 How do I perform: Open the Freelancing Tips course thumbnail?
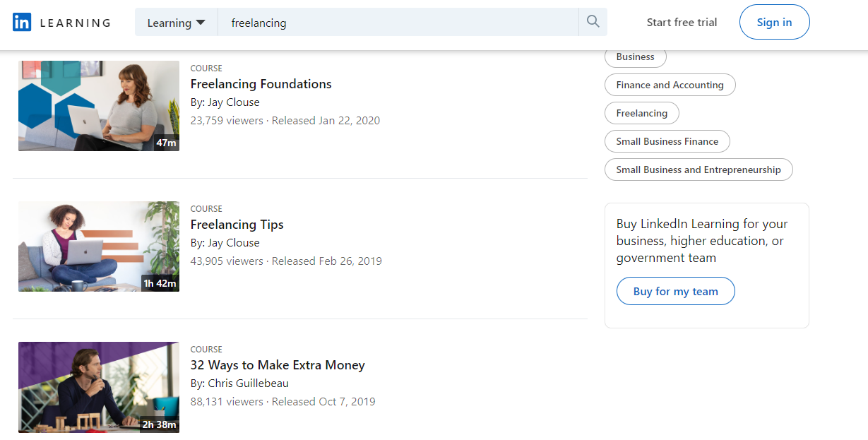coord(99,246)
